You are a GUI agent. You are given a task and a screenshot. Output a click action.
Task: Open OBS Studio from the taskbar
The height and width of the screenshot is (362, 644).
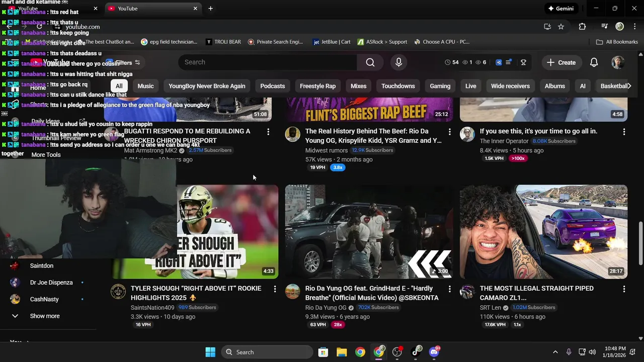click(397, 352)
